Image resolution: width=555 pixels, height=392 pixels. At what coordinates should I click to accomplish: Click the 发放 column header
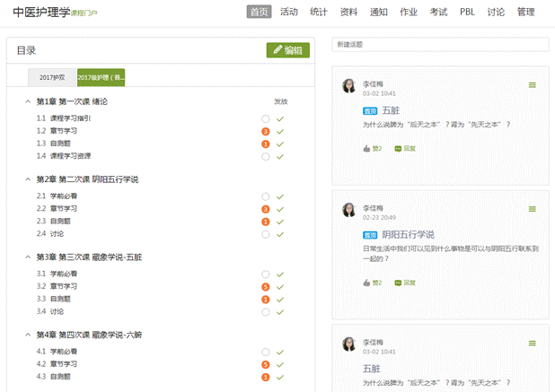(281, 101)
